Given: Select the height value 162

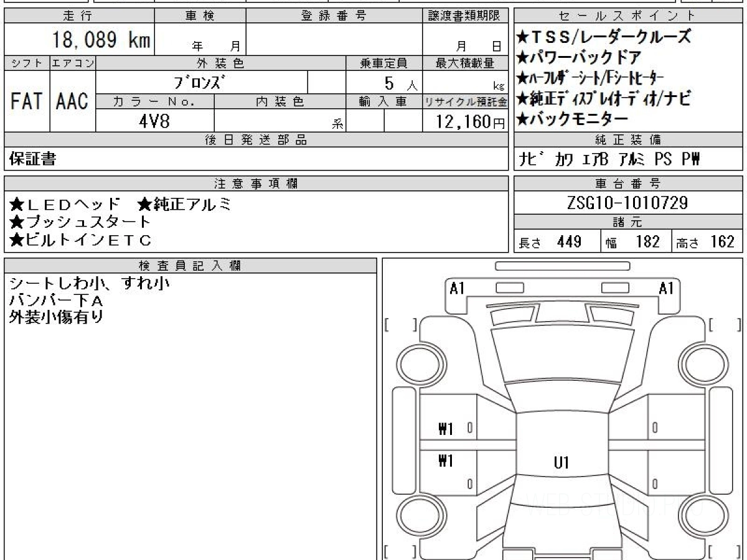Looking at the screenshot, I should click(x=722, y=241).
